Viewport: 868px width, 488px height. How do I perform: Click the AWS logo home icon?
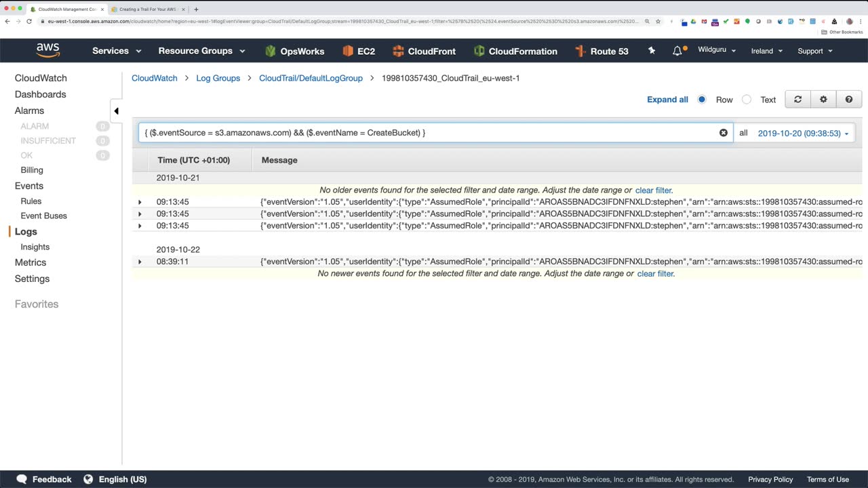[x=48, y=51]
